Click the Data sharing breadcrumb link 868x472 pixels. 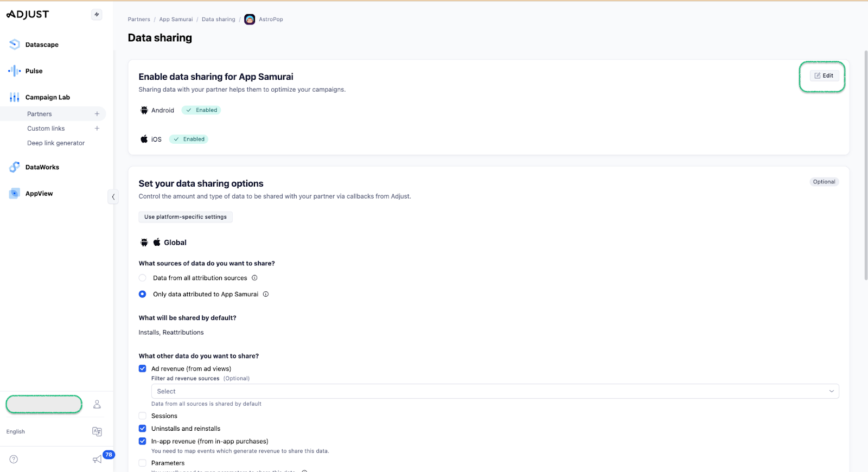pyautogui.click(x=219, y=20)
